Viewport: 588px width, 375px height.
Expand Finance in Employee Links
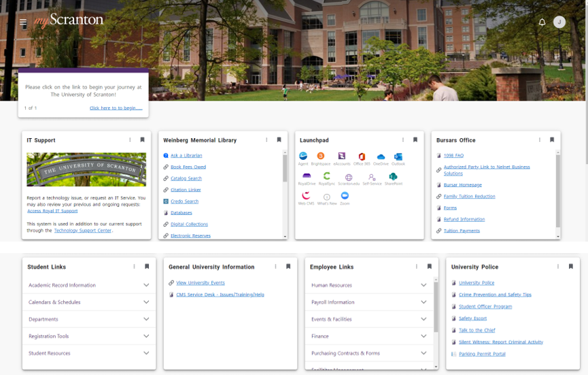369,336
